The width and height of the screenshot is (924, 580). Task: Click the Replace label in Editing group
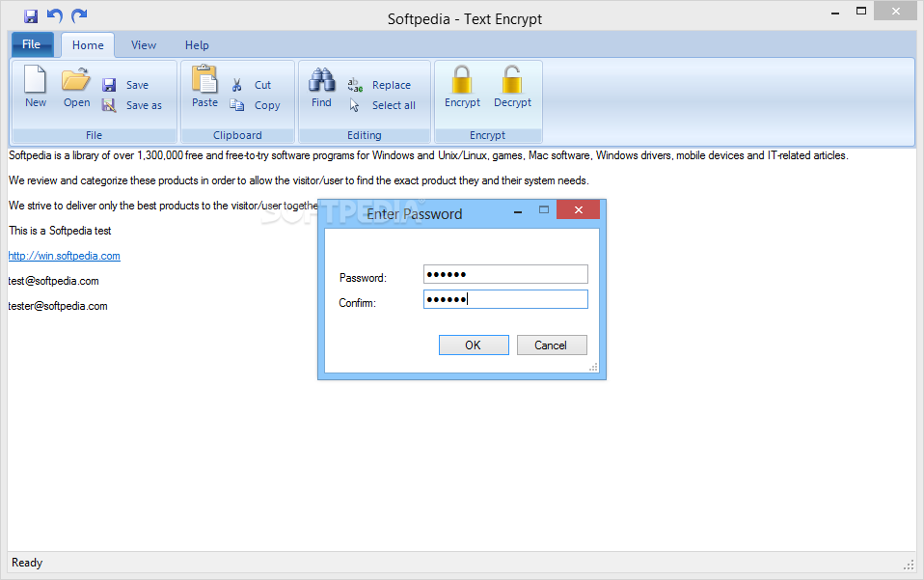coord(392,86)
